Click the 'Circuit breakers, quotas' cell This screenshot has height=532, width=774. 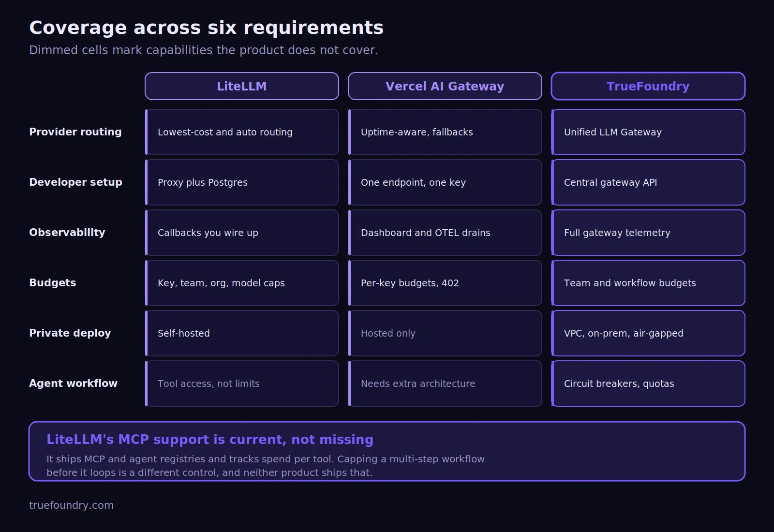click(648, 384)
